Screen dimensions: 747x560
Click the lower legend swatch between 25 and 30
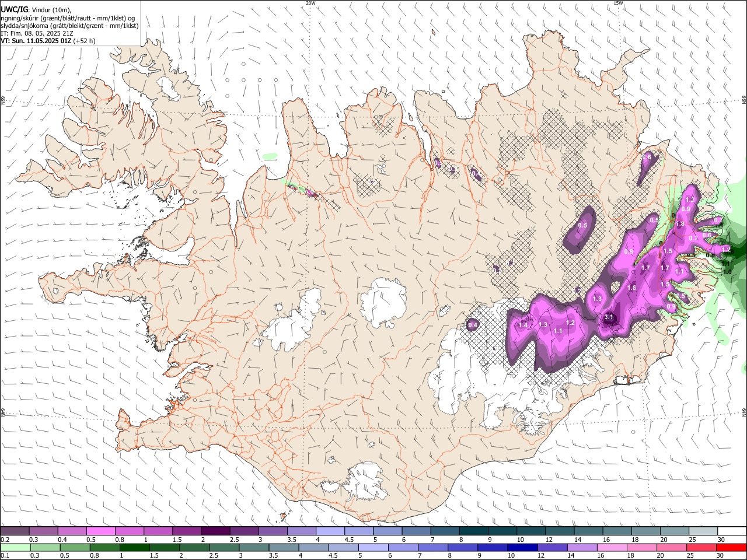[x=701, y=547]
